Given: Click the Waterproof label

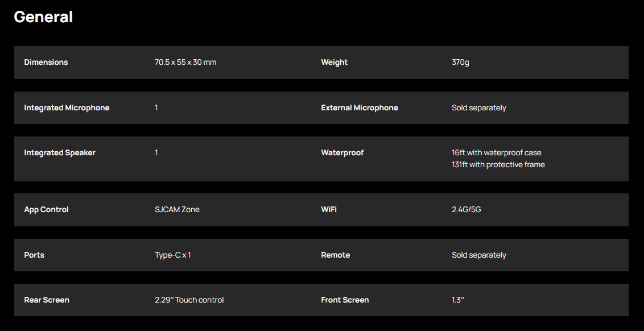Looking at the screenshot, I should click(x=342, y=152).
